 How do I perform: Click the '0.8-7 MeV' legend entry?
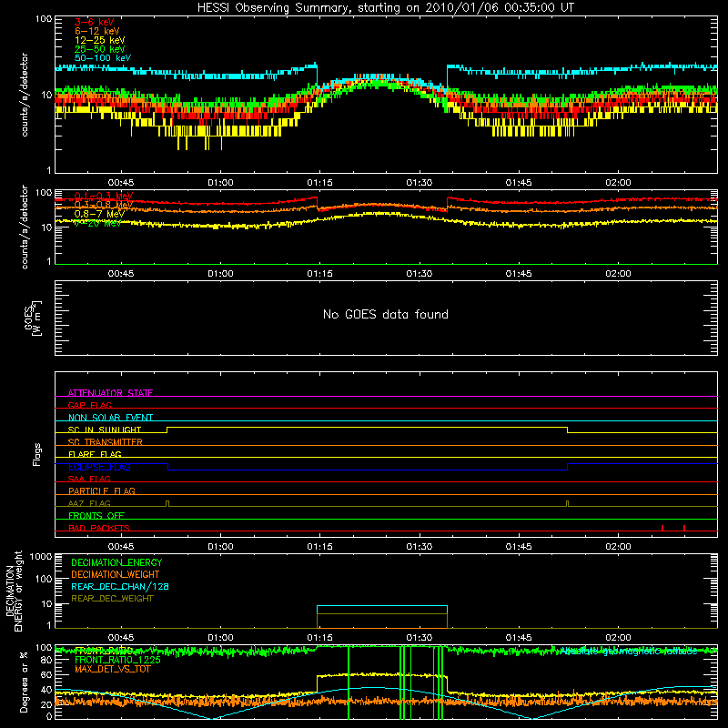tap(99, 214)
